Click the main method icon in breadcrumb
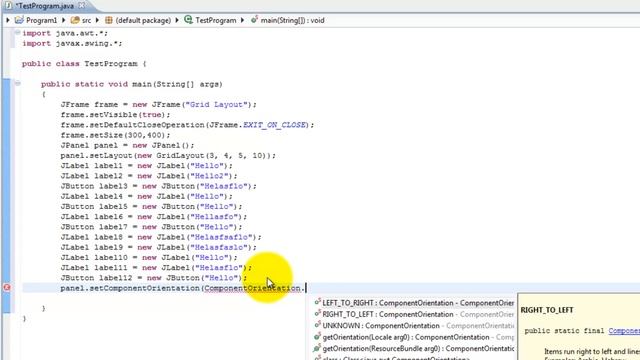640x360 pixels. click(254, 20)
